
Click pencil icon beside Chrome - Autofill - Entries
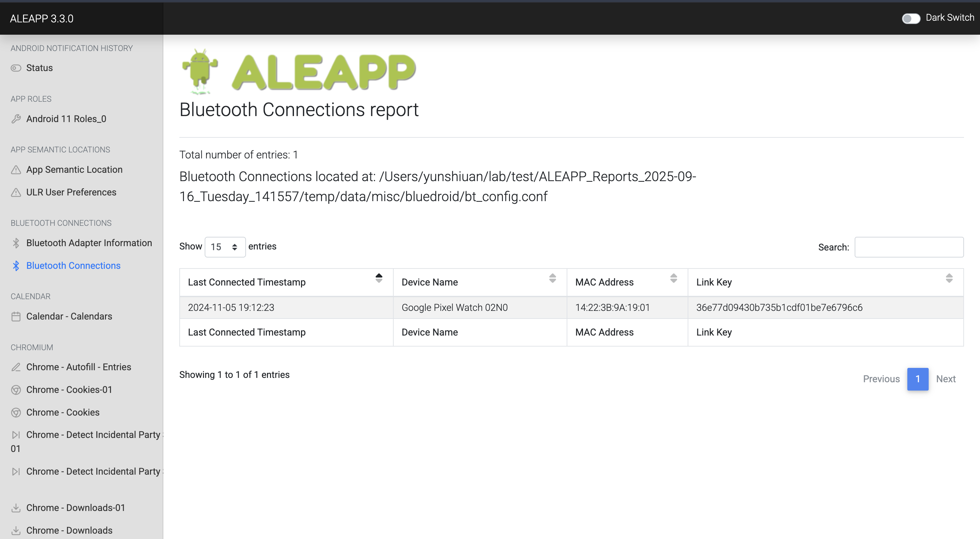(x=16, y=367)
